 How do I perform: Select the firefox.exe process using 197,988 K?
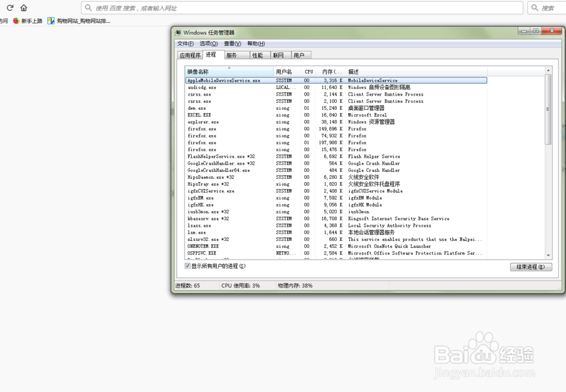pos(336,143)
